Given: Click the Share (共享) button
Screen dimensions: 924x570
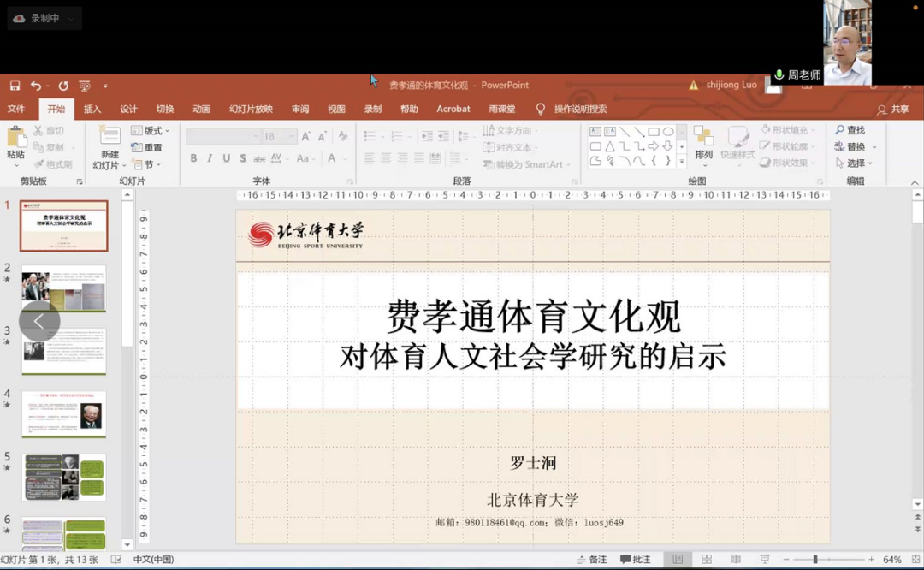Looking at the screenshot, I should (x=893, y=110).
